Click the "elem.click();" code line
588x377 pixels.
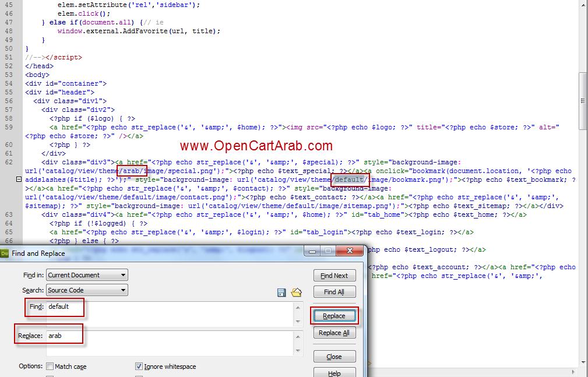tap(84, 13)
